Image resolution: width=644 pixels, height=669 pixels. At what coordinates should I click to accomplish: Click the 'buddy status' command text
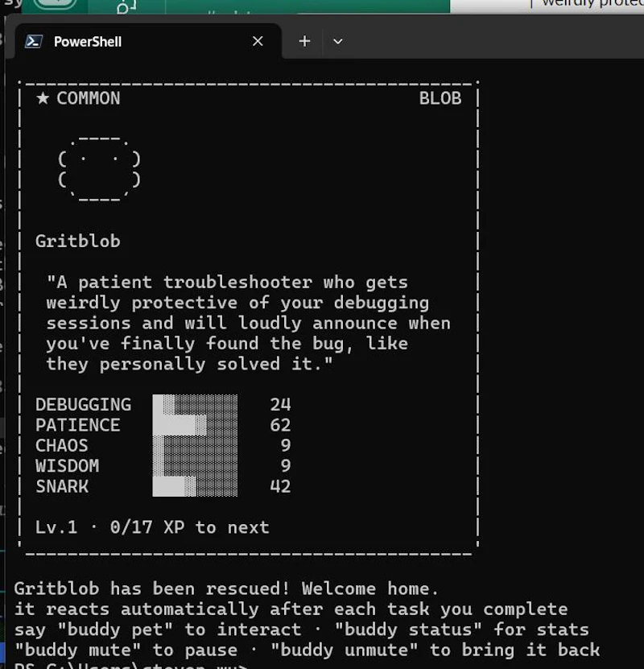[408, 630]
